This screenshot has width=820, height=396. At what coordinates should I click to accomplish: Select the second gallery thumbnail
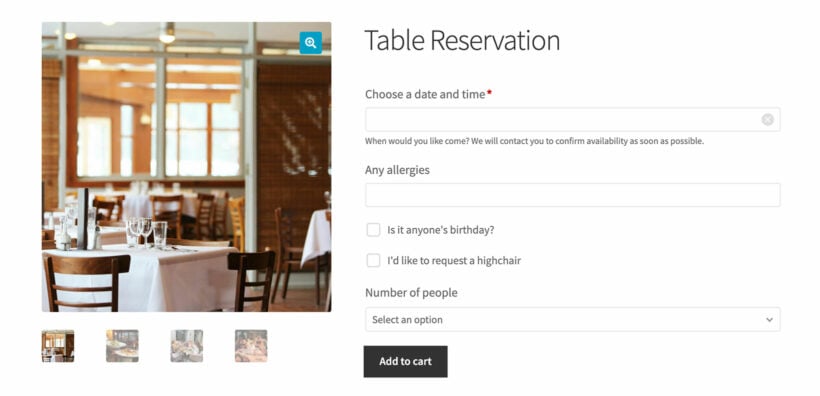pos(122,346)
